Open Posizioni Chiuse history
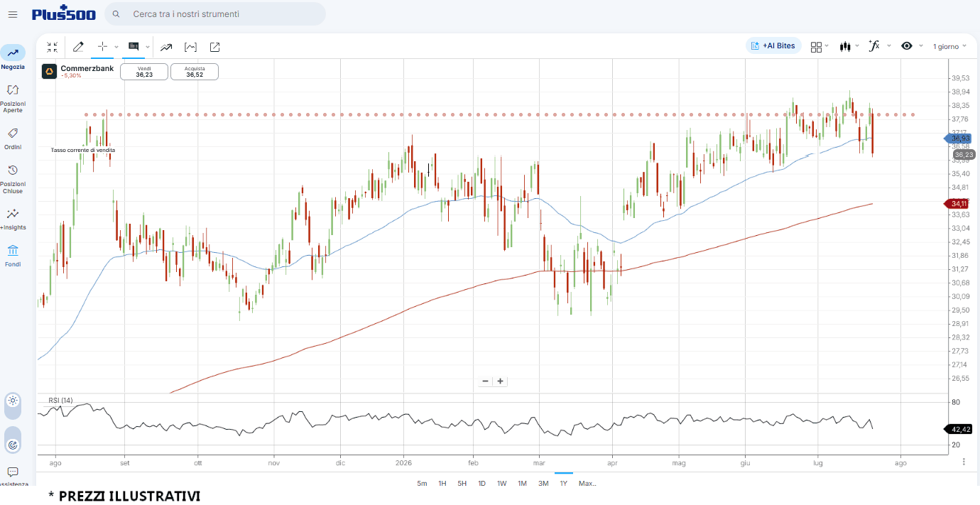 (13, 178)
